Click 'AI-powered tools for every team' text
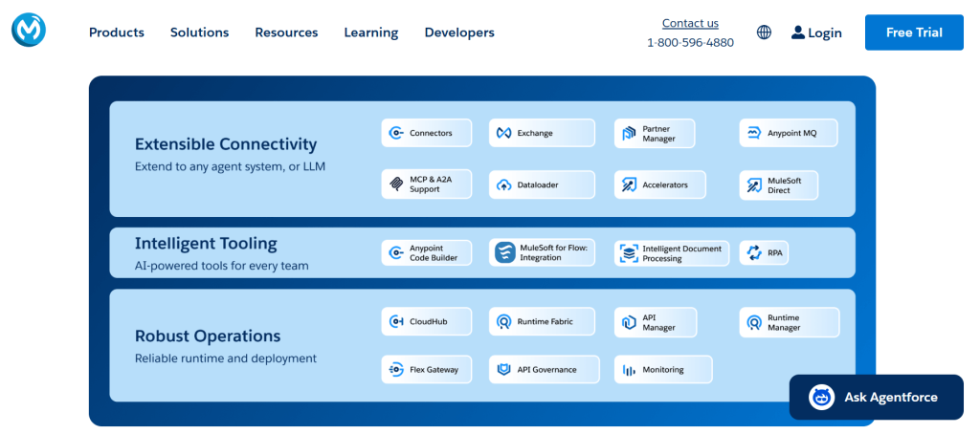 (222, 266)
